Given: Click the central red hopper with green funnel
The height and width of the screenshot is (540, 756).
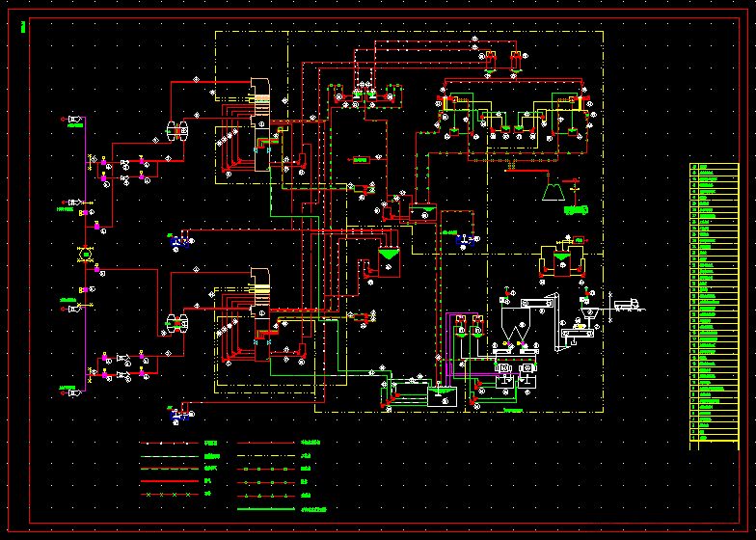Looking at the screenshot, I should (389, 262).
